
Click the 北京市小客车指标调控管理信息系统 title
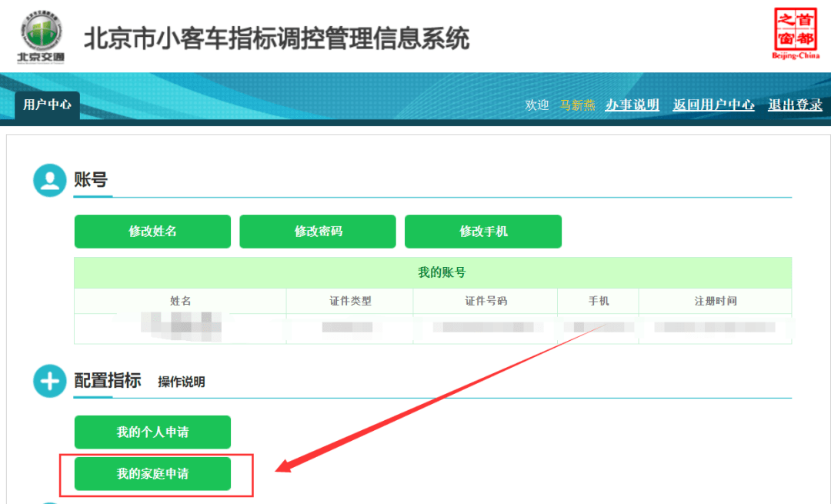tap(276, 38)
